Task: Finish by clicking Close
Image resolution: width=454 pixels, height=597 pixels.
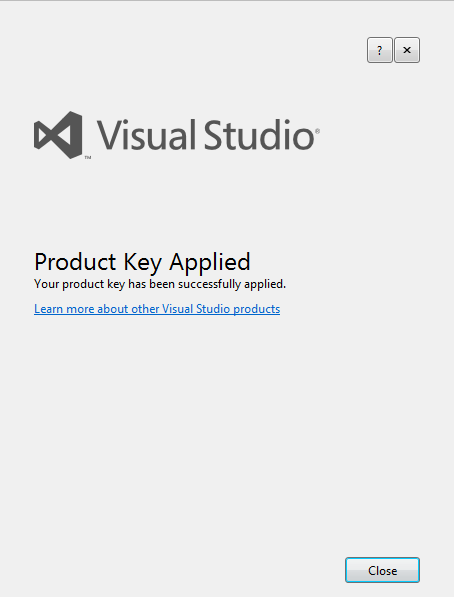Action: click(382, 570)
